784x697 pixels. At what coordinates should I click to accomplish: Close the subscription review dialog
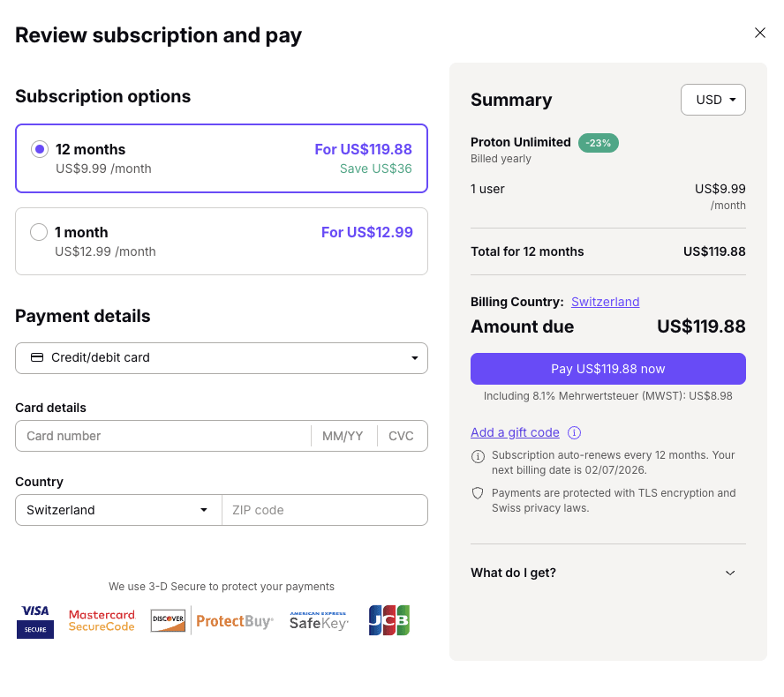[x=760, y=33]
